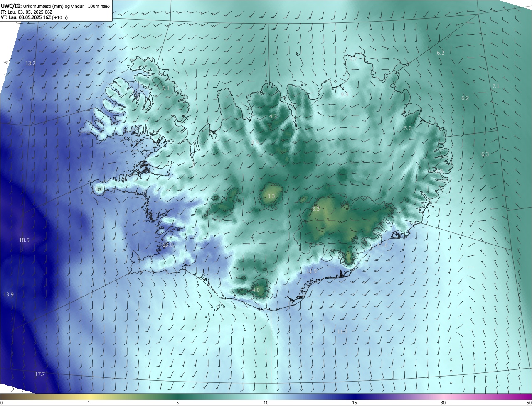Click the 9.9 value label
532x406 pixels.
coord(345,95)
